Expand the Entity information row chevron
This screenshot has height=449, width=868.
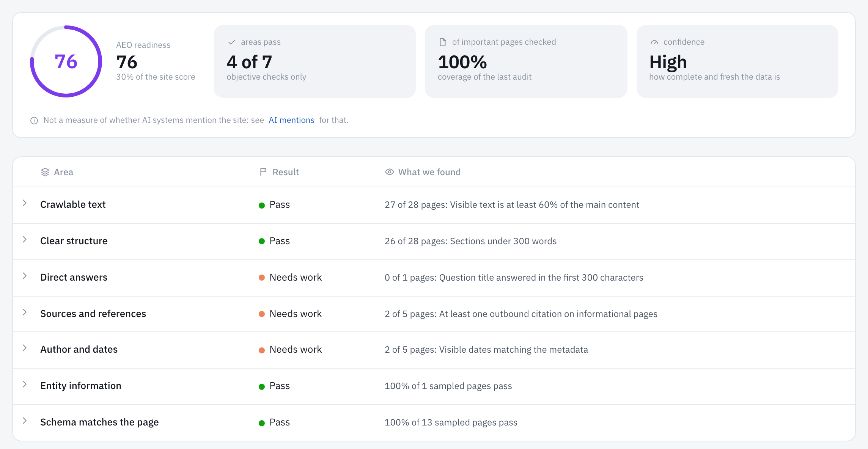coord(25,385)
